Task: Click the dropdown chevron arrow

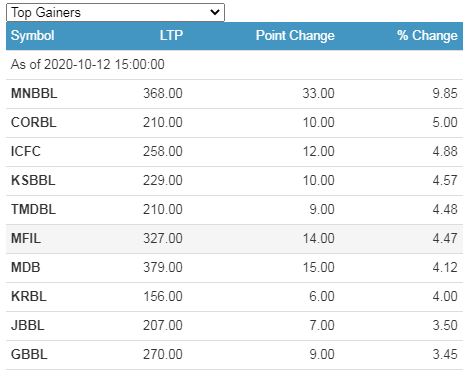Action: click(215, 13)
